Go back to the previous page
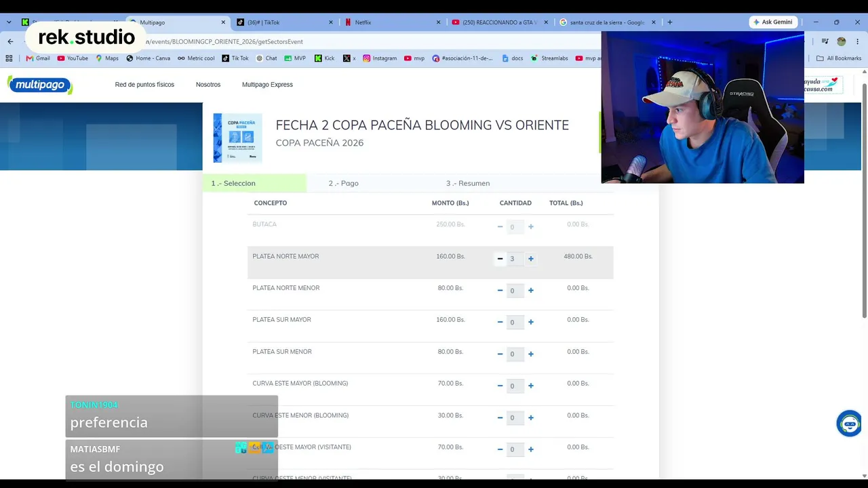 (x=10, y=41)
